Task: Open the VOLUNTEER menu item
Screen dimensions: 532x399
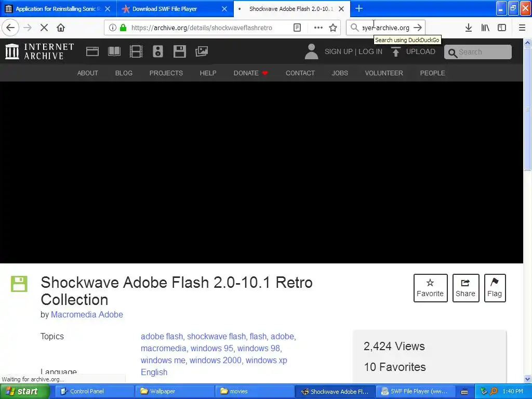Action: (384, 73)
